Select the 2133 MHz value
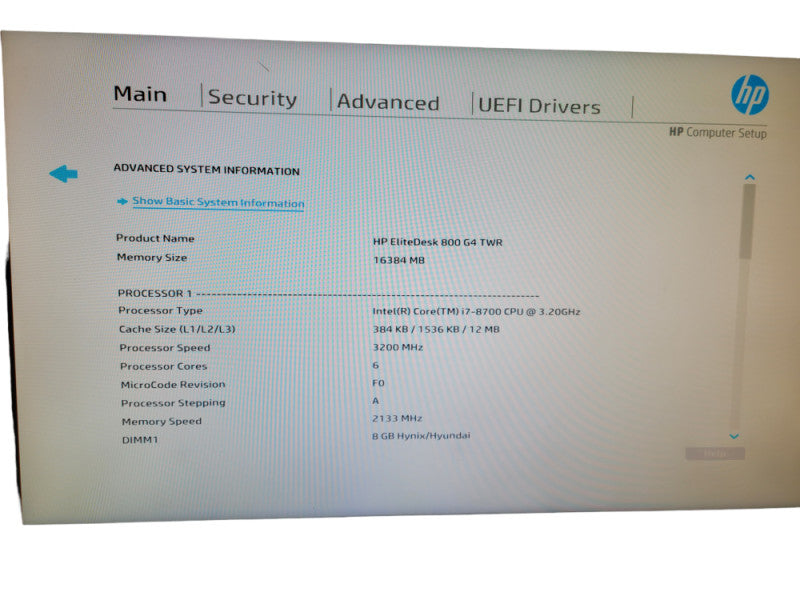This screenshot has width=800, height=600. [397, 418]
